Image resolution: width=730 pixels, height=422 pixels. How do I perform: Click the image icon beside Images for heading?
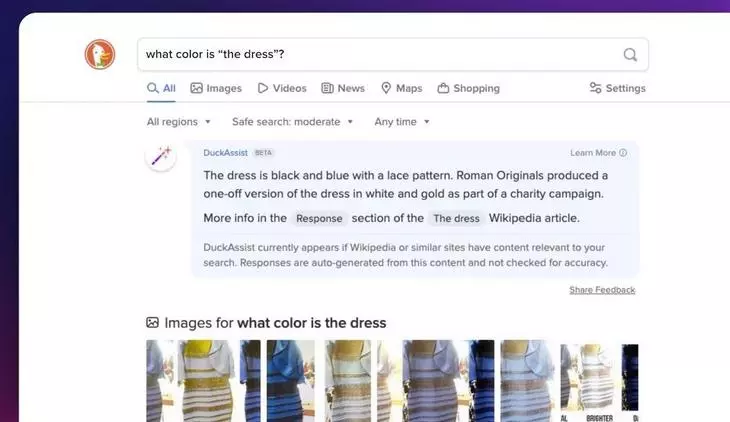[x=152, y=322]
